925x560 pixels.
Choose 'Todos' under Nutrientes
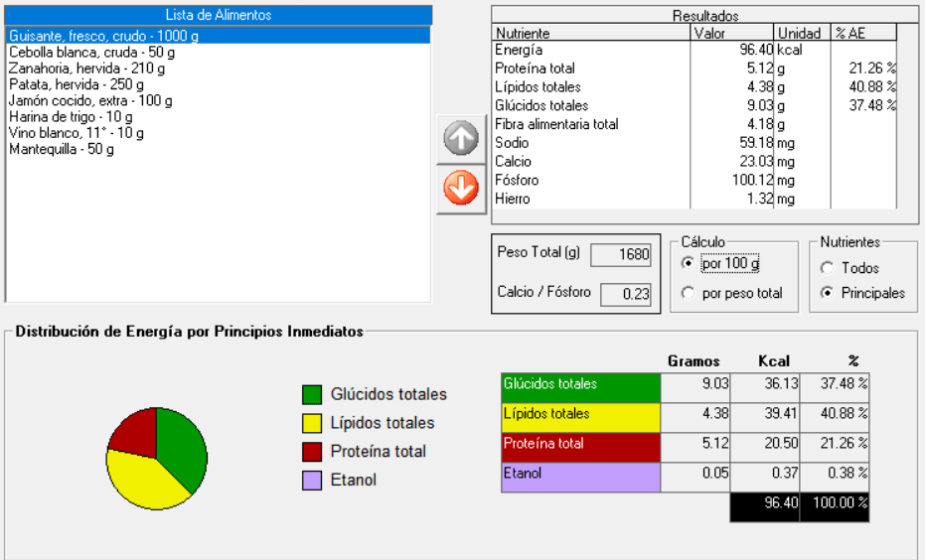(827, 267)
